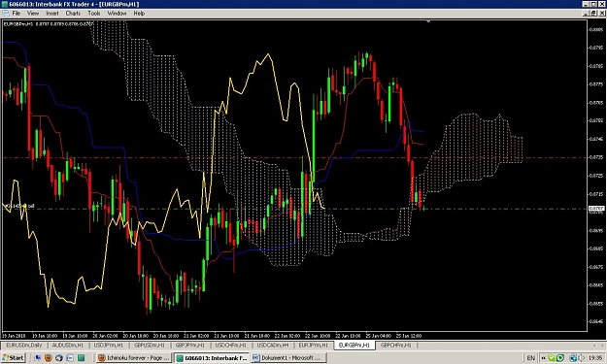Switch to the USDJPYm,H1 chart tab
The image size is (607, 364).
click(109, 345)
